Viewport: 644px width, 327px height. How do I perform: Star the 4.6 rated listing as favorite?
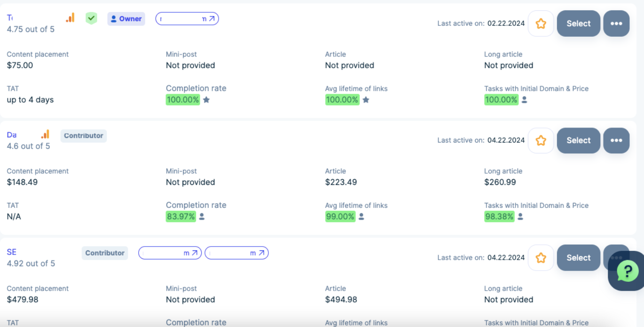(541, 140)
